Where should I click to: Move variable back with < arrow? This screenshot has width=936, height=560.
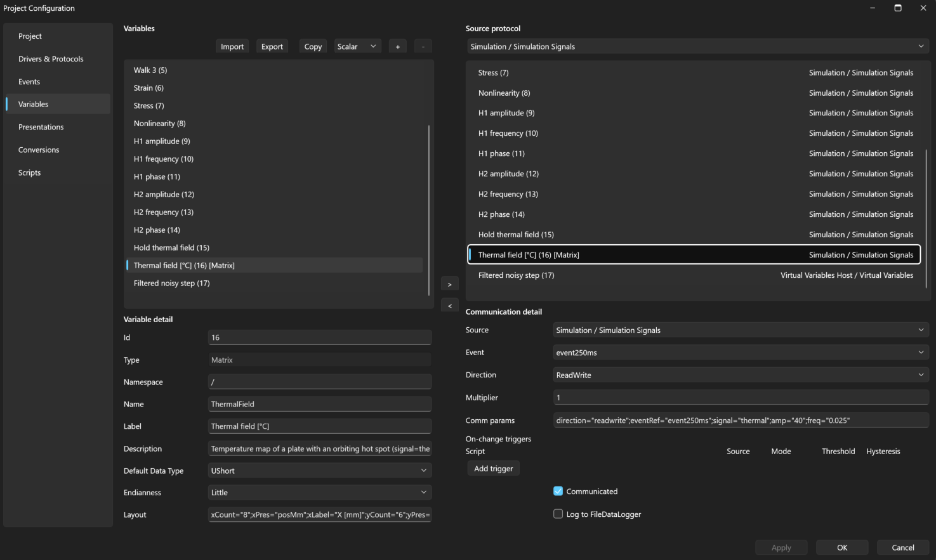pyautogui.click(x=449, y=306)
